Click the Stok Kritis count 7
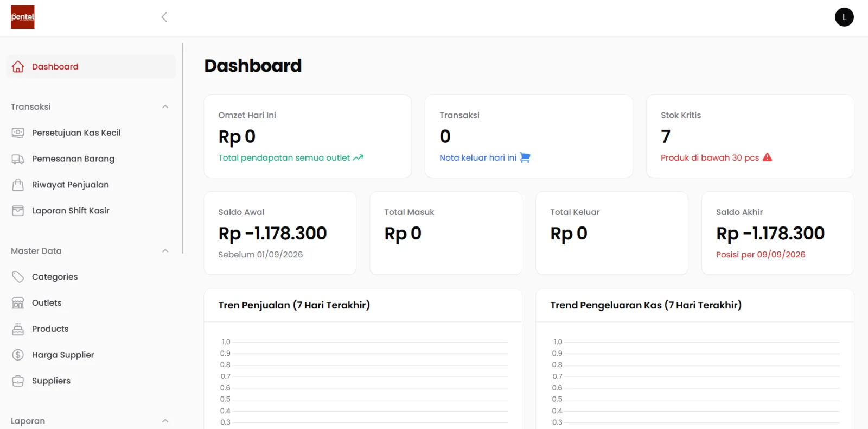This screenshot has width=868, height=429. coord(666,136)
